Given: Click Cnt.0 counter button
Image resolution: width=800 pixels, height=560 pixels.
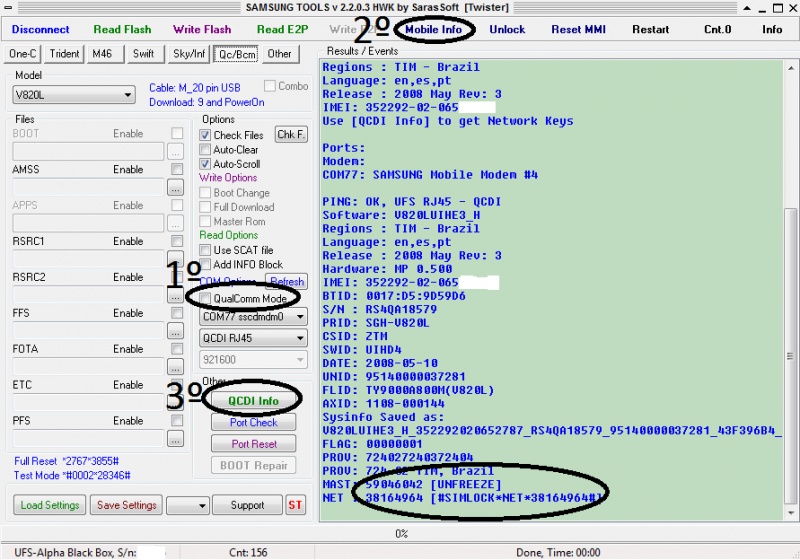Looking at the screenshot, I should (x=717, y=30).
